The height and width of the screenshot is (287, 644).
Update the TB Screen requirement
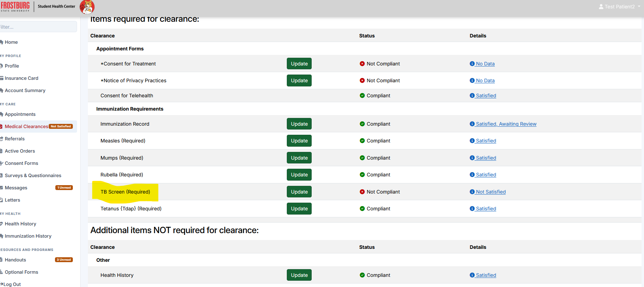point(299,192)
